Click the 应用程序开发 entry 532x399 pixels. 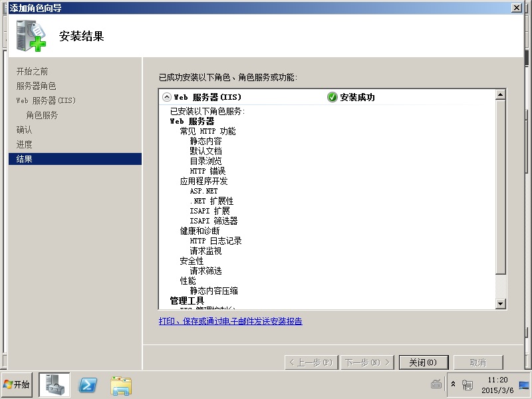pos(203,181)
